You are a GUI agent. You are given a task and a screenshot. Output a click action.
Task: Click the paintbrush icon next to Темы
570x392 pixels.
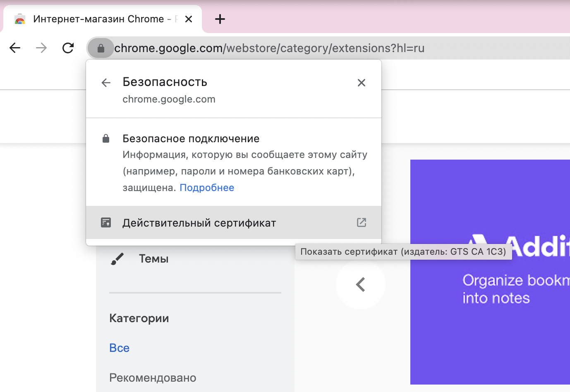[x=117, y=258]
